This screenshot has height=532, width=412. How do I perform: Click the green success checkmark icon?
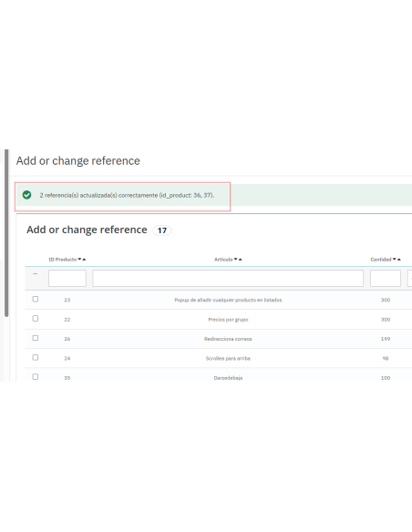pos(26,195)
